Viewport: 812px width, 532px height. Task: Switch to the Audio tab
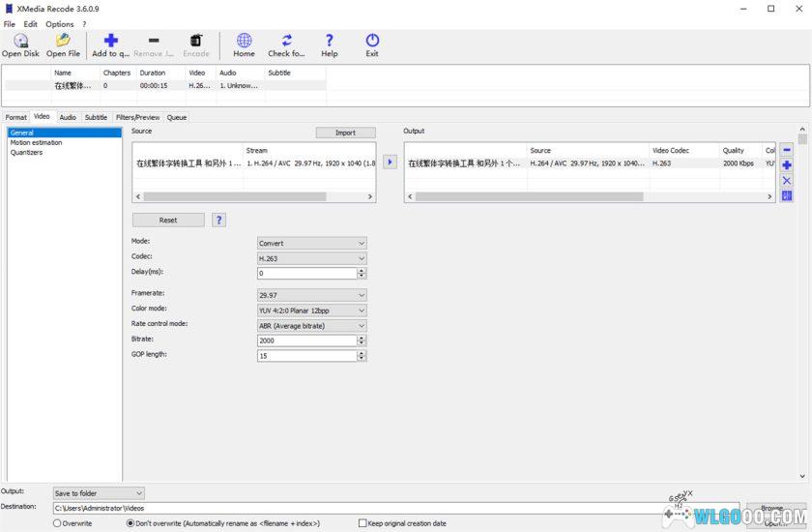pyautogui.click(x=68, y=118)
